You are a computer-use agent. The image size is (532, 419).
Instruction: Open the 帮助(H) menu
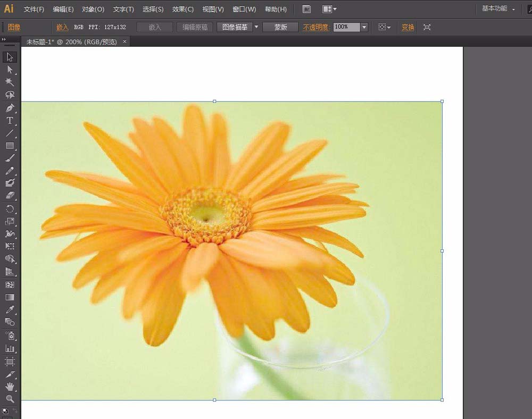[276, 9]
